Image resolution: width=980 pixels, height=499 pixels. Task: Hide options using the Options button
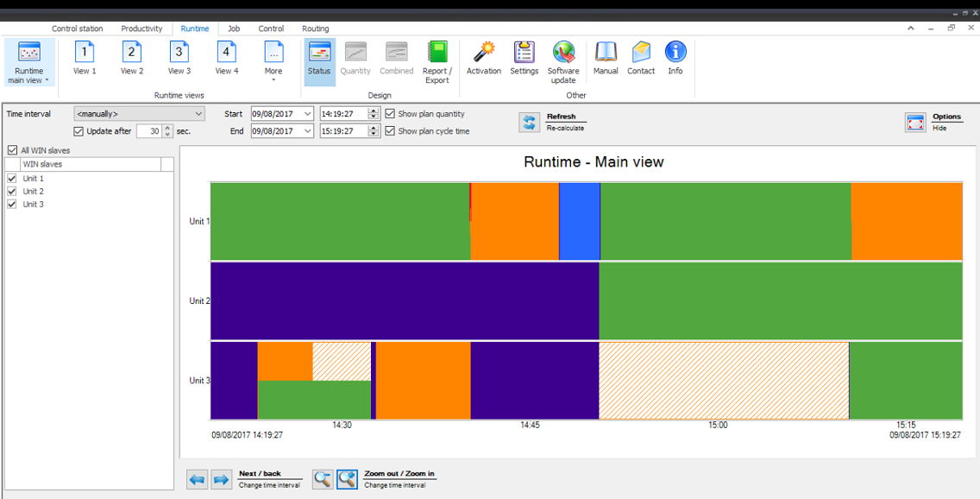click(x=916, y=122)
